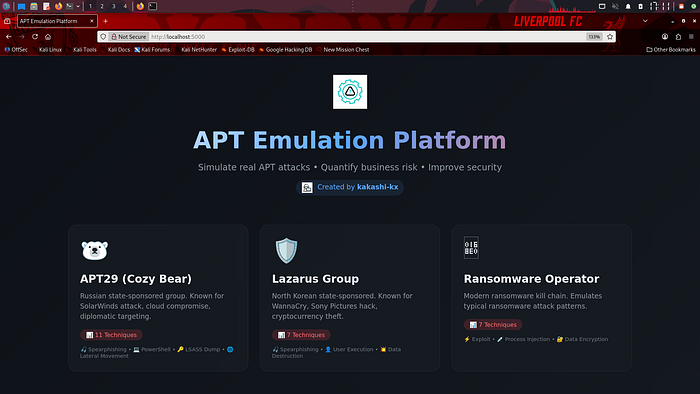700x394 pixels.
Task: Go back to previous page
Action: click(x=8, y=37)
